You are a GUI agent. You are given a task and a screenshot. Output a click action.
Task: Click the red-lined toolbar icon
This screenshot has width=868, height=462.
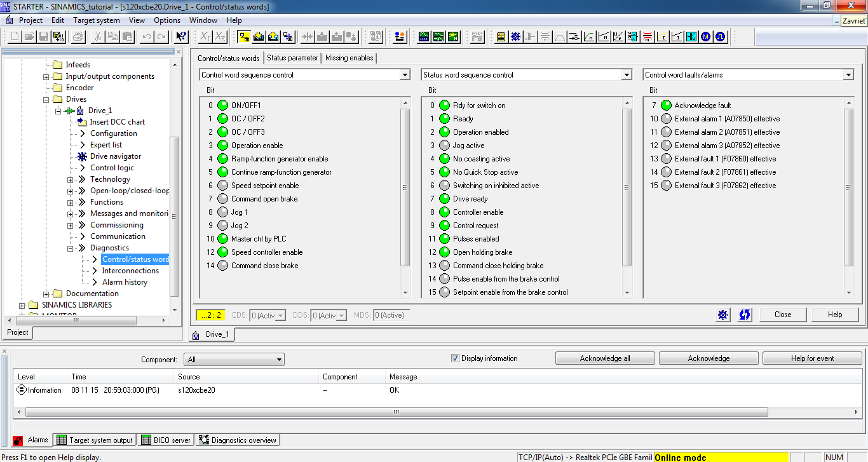point(648,37)
